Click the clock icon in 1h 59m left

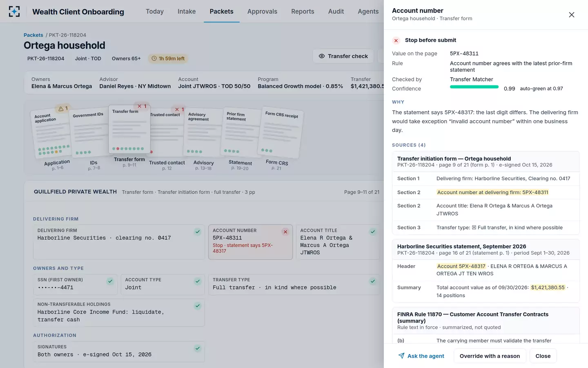pos(154,58)
